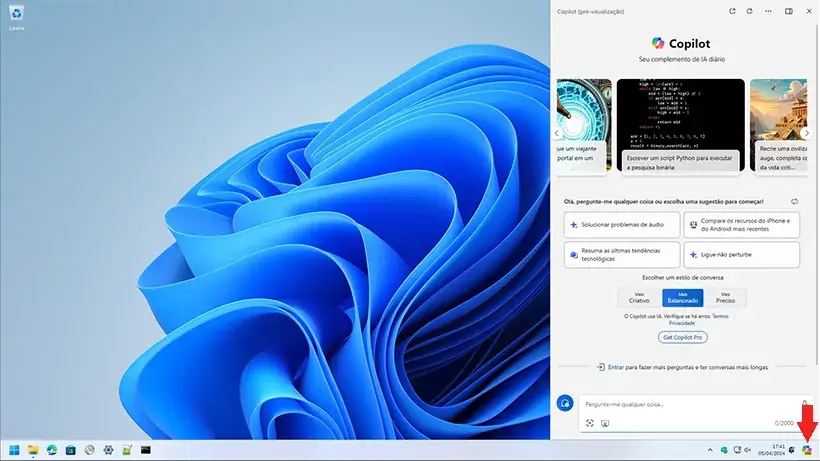Screen dimensions: 820x461
Task: Open the Terminal from the taskbar
Action: click(146, 450)
